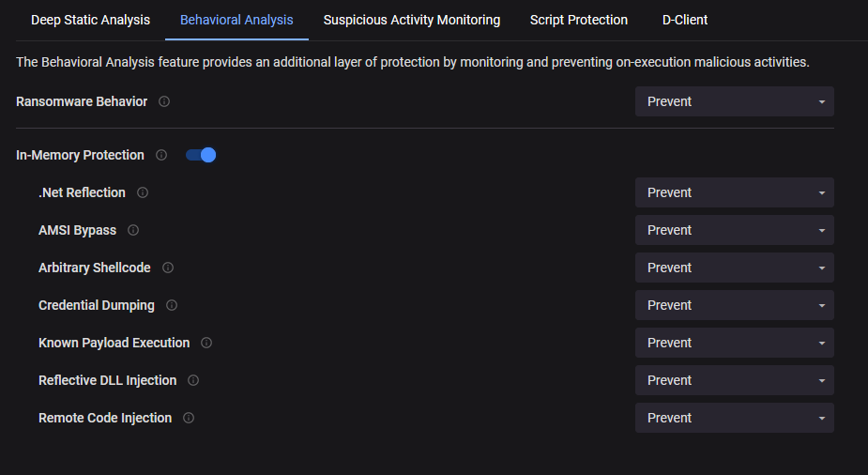Click the AMSI Bypass info icon
The width and height of the screenshot is (868, 475).
coord(133,230)
